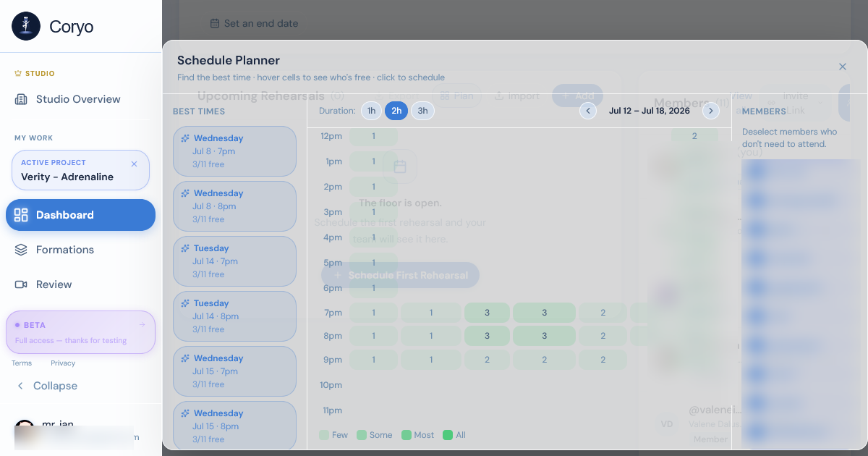Advance to the next week
This screenshot has width=868, height=456.
pyautogui.click(x=711, y=111)
